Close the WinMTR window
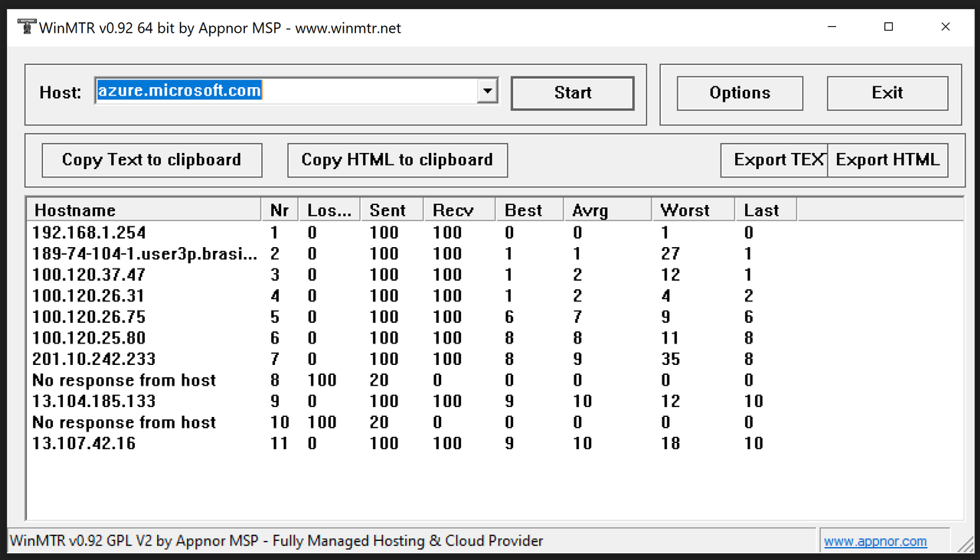980x560 pixels. pyautogui.click(x=946, y=27)
